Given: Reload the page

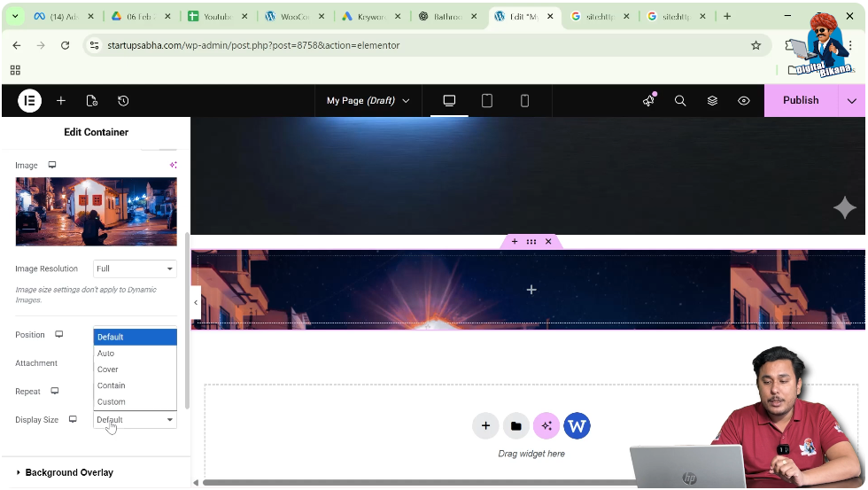Looking at the screenshot, I should point(66,45).
